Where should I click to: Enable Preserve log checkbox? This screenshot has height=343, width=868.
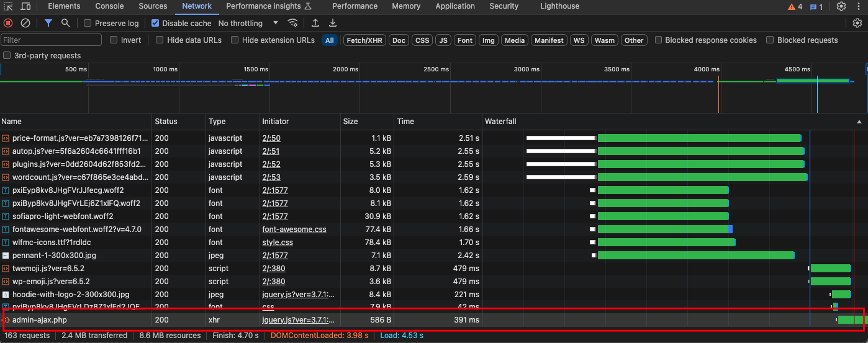(x=88, y=23)
